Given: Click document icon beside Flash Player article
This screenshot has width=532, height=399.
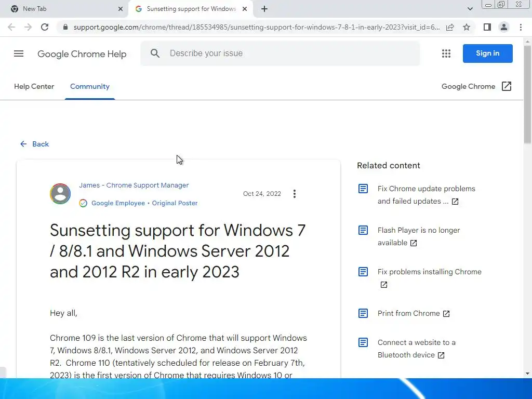Looking at the screenshot, I should coord(363,230).
